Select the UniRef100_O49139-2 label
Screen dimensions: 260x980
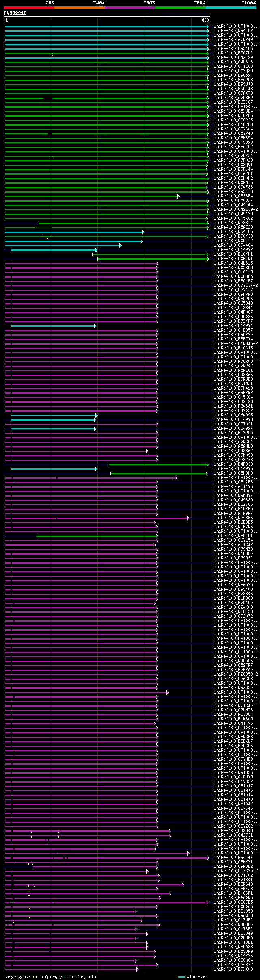(x=236, y=210)
